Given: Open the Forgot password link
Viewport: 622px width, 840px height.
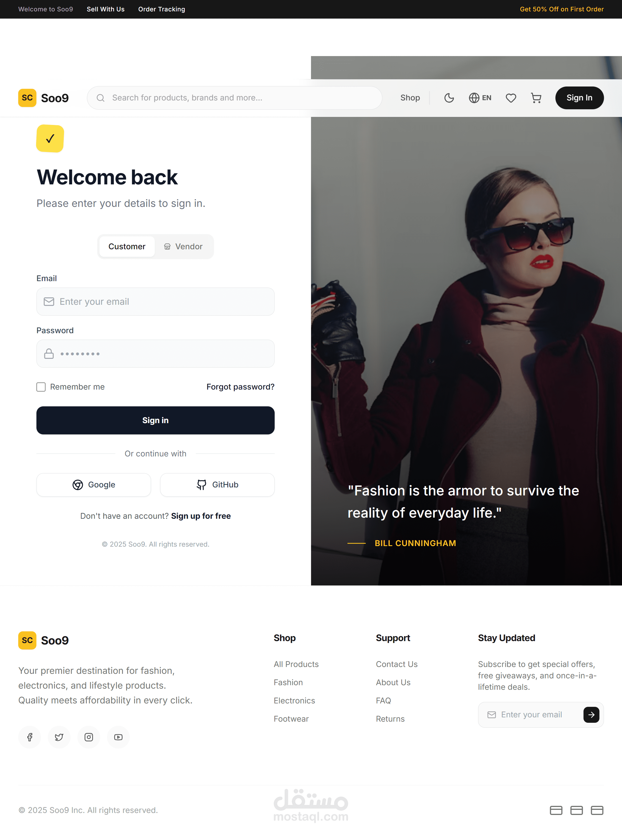Looking at the screenshot, I should (240, 387).
